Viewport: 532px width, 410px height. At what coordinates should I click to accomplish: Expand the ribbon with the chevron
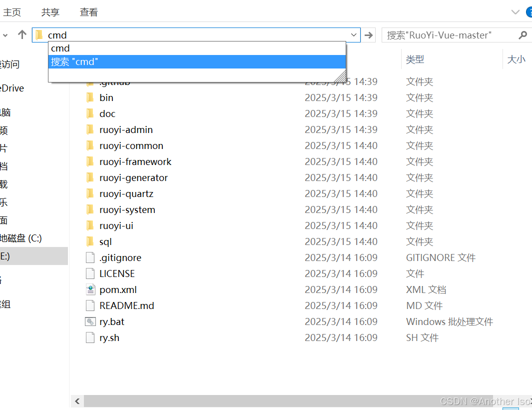click(x=515, y=12)
